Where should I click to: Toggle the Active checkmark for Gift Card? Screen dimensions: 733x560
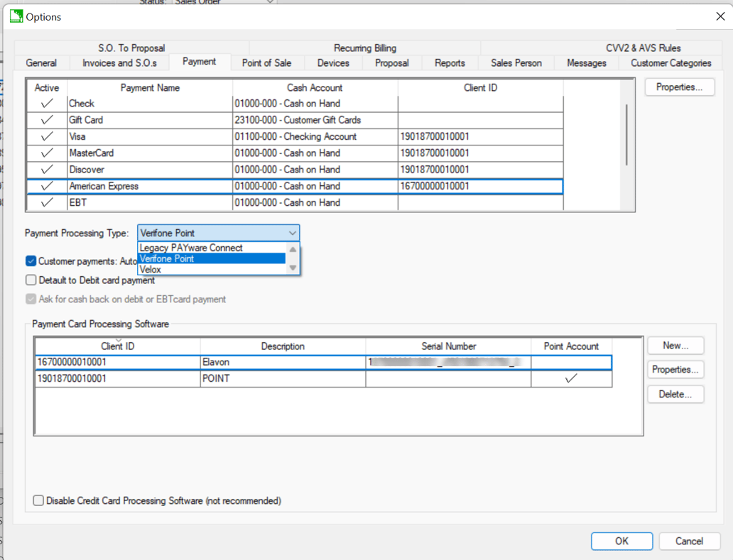[45, 120]
